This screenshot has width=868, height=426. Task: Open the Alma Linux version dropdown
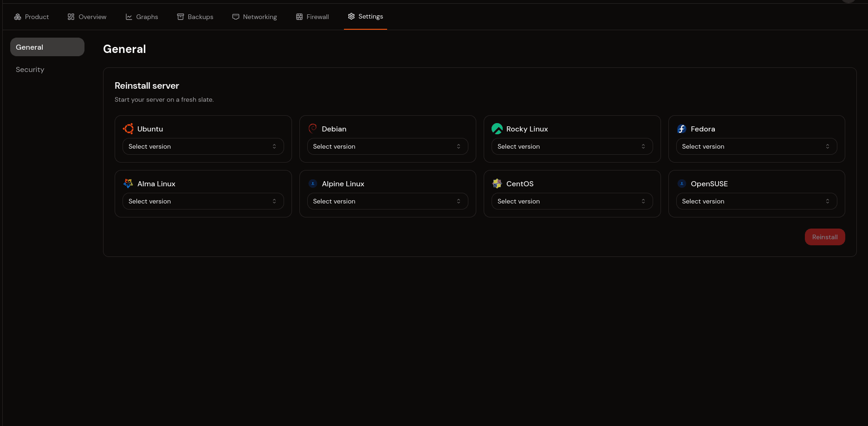pyautogui.click(x=203, y=201)
